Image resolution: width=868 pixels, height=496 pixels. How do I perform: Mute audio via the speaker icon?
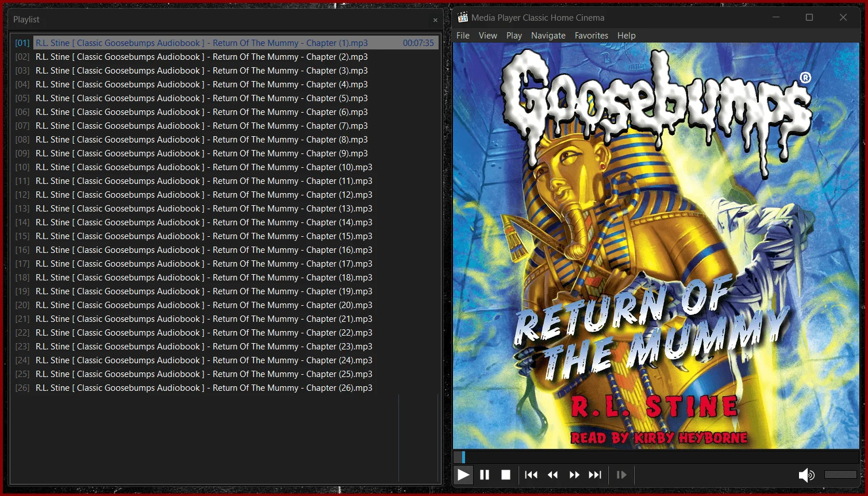[x=806, y=475]
